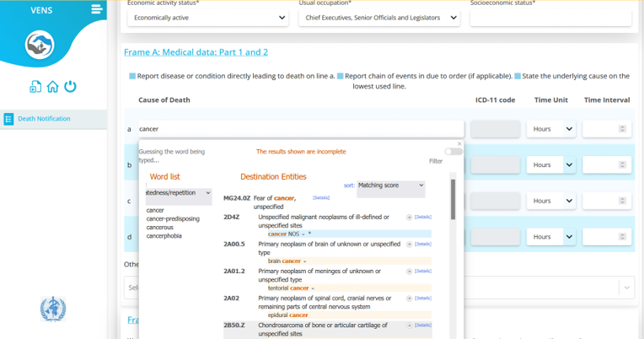The width and height of the screenshot is (644, 339).
Task: Click the results list scrollbar thumb
Action: point(453,199)
